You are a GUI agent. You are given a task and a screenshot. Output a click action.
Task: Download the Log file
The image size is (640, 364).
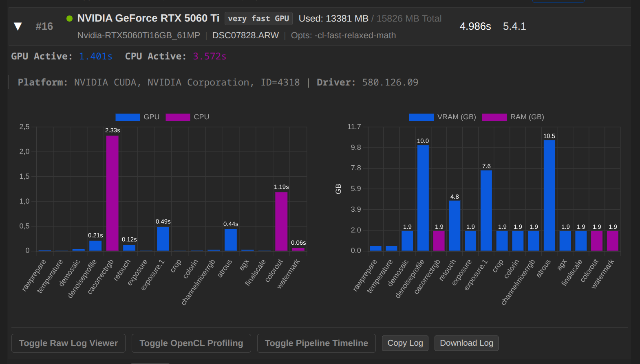click(x=466, y=343)
